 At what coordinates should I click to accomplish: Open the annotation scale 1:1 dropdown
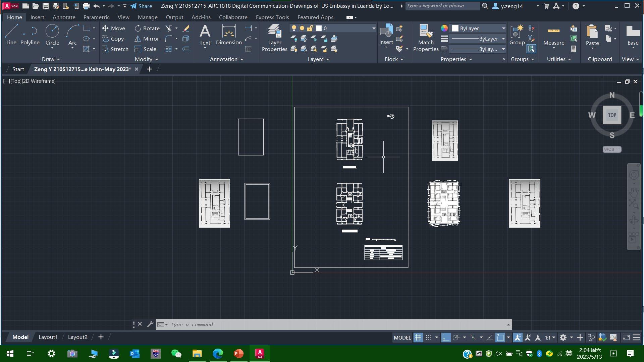[x=550, y=338]
